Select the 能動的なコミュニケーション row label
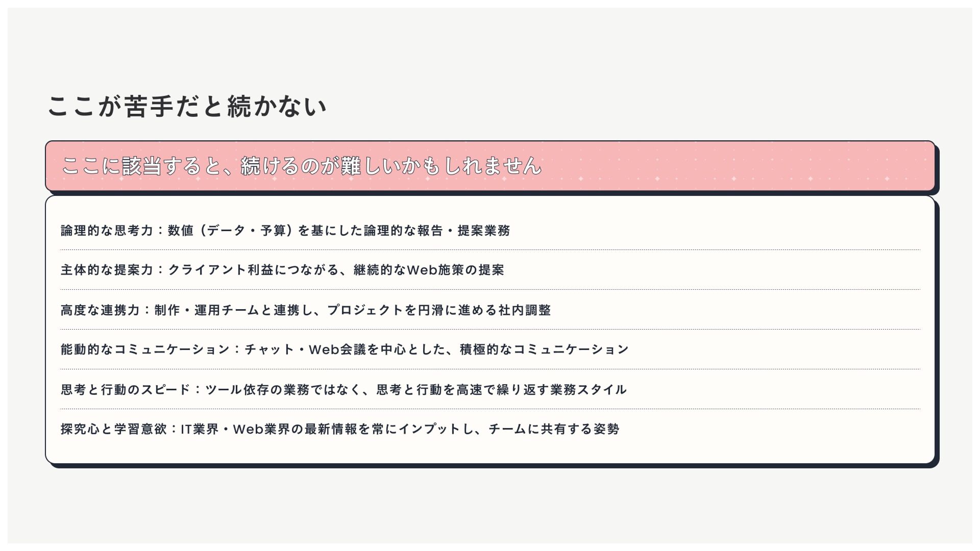Image resolution: width=980 pixels, height=551 pixels. tap(145, 349)
